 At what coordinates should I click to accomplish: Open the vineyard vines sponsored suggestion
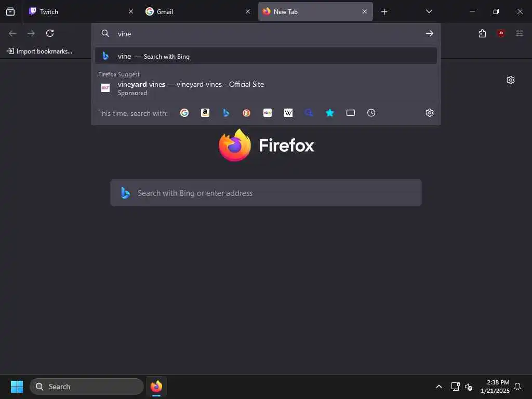coord(266,88)
